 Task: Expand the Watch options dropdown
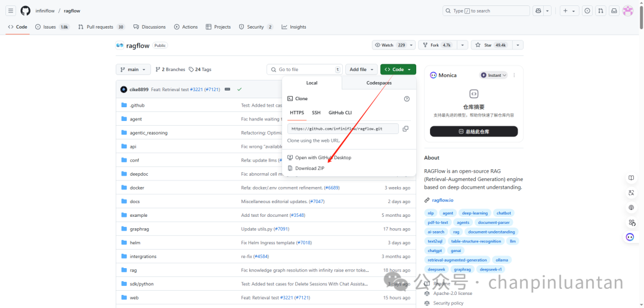pyautogui.click(x=411, y=45)
